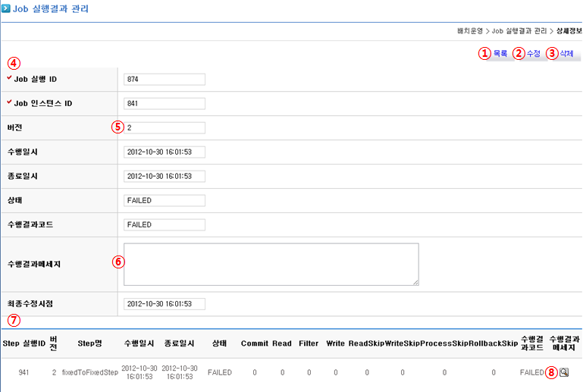583x392 pixels.
Task: Click into the 수행일시 date field
Action: pos(165,152)
